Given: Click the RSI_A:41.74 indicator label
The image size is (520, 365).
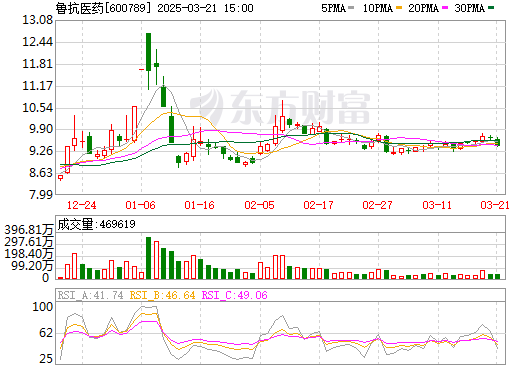Looking at the screenshot, I should pyautogui.click(x=90, y=295).
